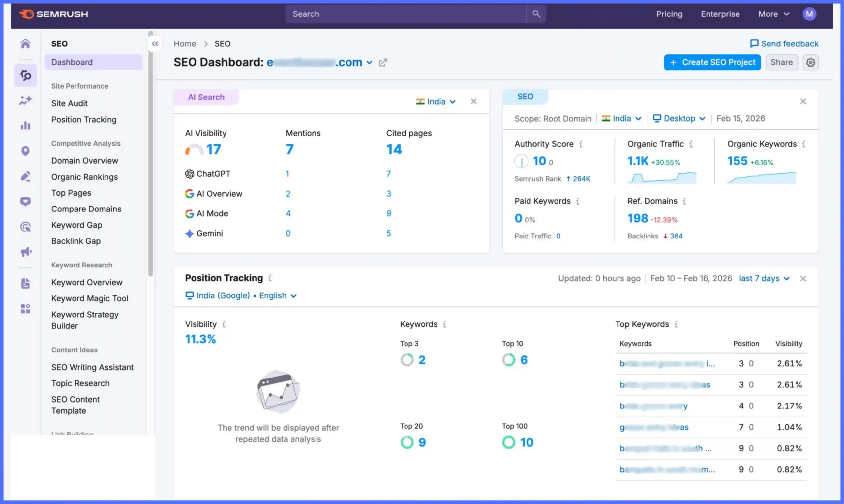Open Keyword Magic Tool menu item
The width and height of the screenshot is (844, 504).
[x=90, y=298]
